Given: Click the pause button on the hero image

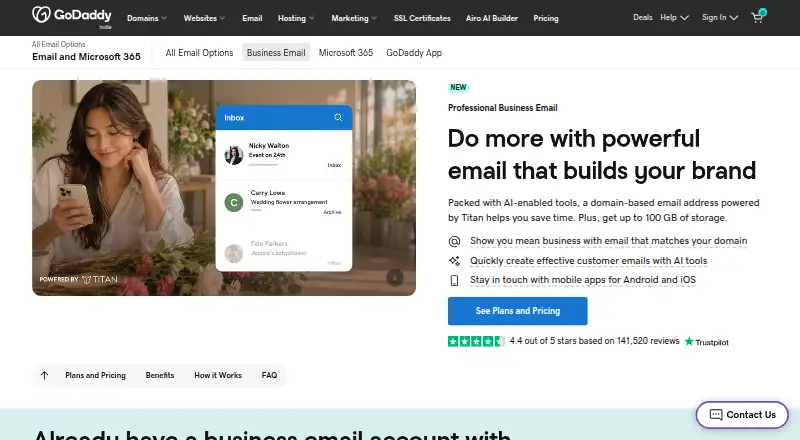Looking at the screenshot, I should (x=395, y=277).
